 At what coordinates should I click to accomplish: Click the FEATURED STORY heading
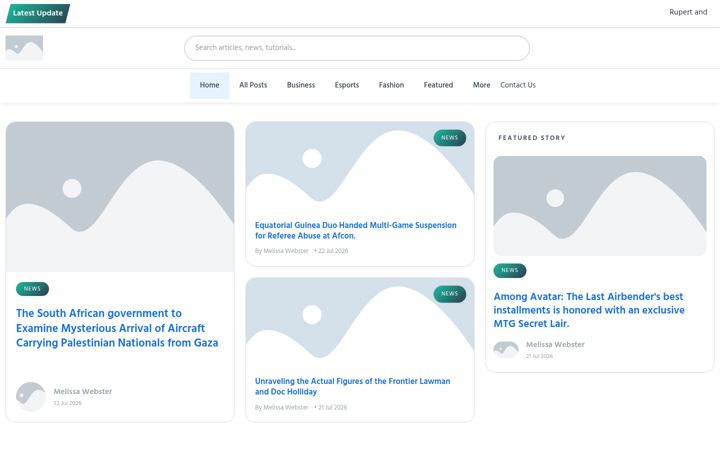click(x=532, y=138)
